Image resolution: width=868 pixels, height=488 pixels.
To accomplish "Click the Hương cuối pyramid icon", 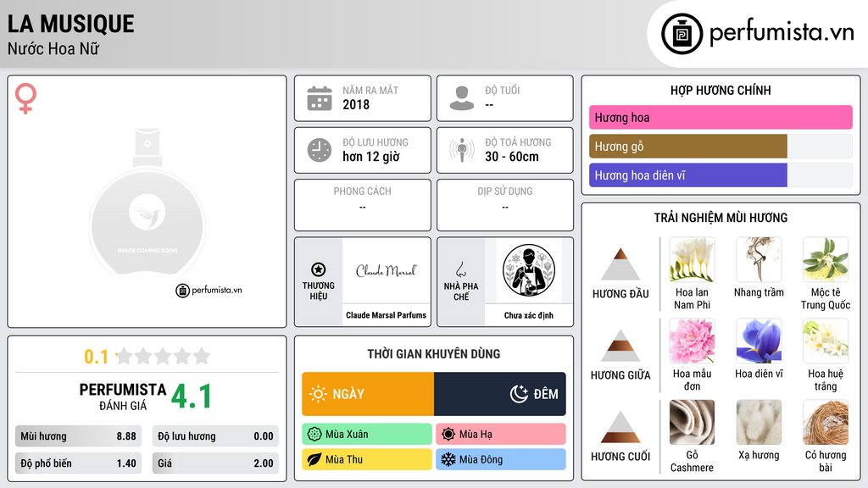I will click(x=620, y=427).
